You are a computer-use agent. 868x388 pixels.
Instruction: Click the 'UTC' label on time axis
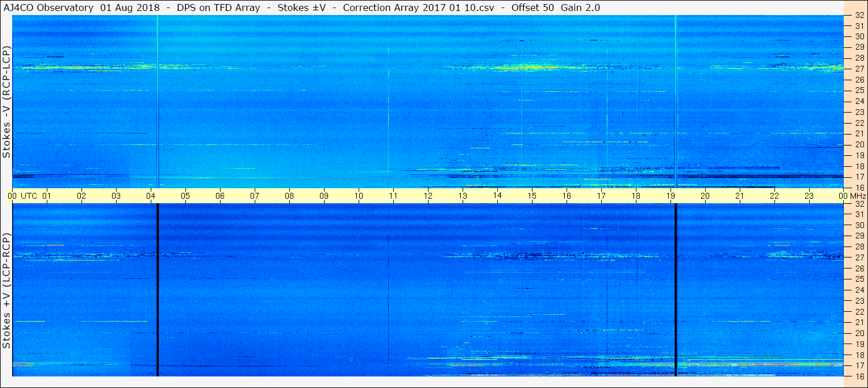[29, 196]
